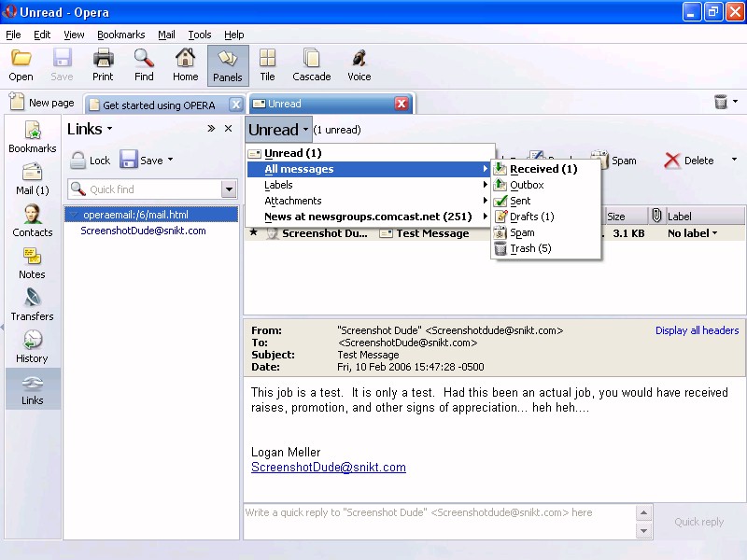Expand the Links panel title dropdown
The image size is (747, 560).
tap(90, 129)
